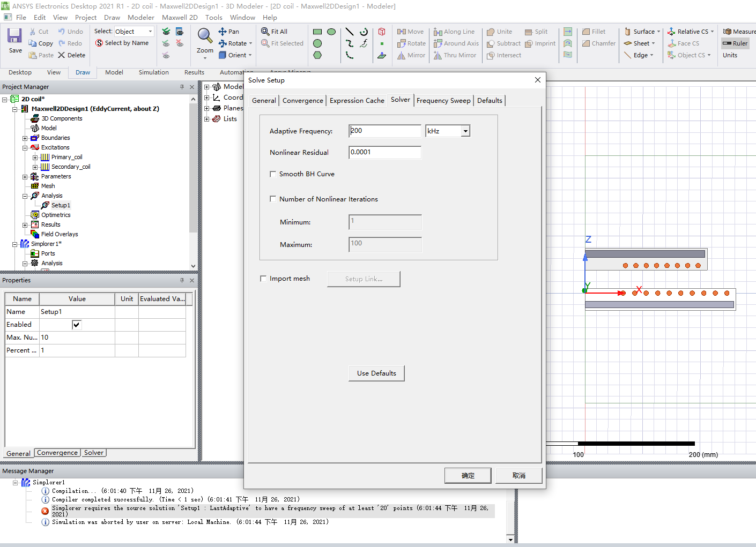This screenshot has height=547, width=756.
Task: Enable the Smooth BH Curve checkbox
Action: tap(273, 174)
